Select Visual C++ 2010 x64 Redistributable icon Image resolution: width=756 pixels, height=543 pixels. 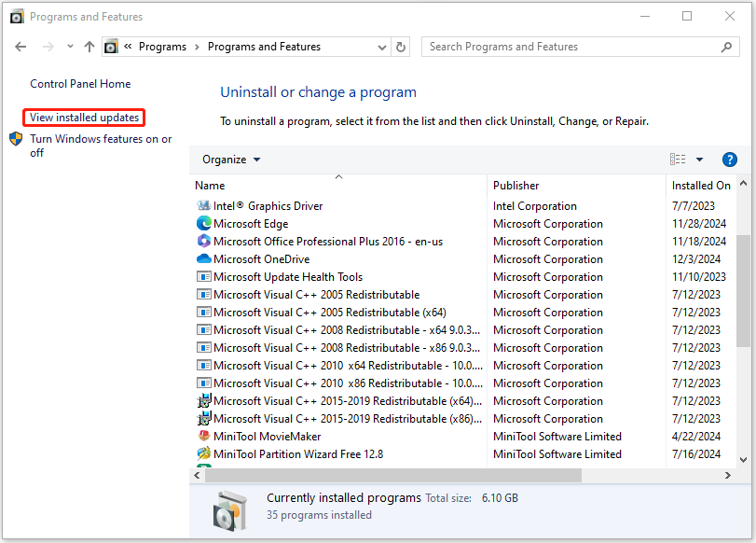coord(204,366)
